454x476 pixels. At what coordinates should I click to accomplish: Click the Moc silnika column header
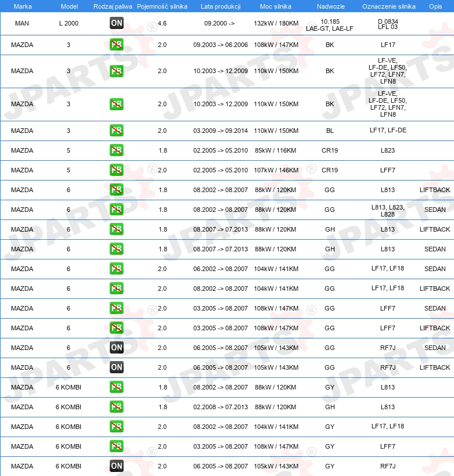[275, 6]
